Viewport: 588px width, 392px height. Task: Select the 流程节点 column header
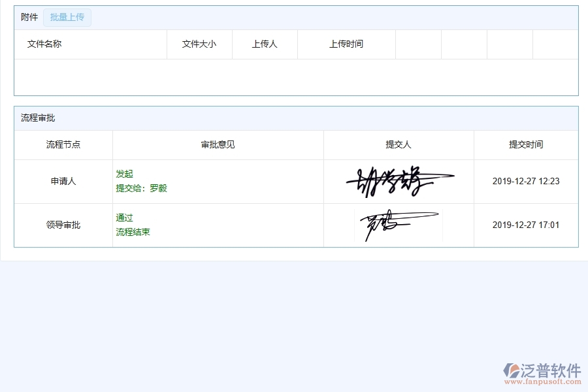62,144
